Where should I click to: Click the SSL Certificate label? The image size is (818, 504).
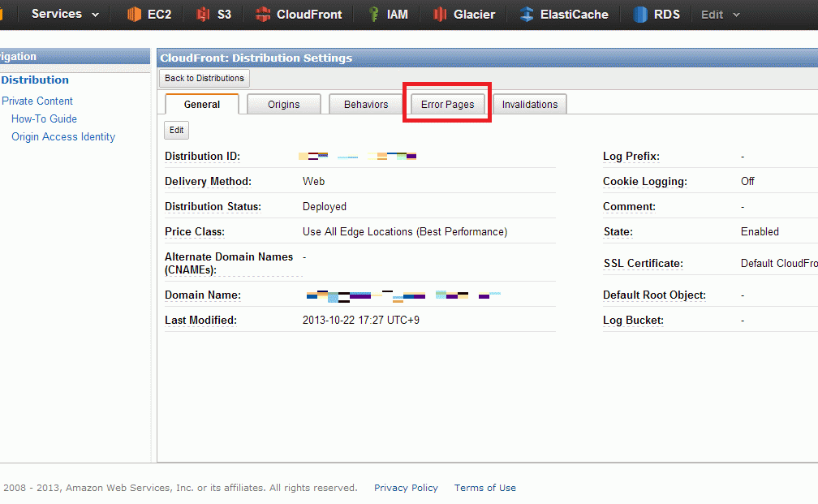click(x=644, y=263)
